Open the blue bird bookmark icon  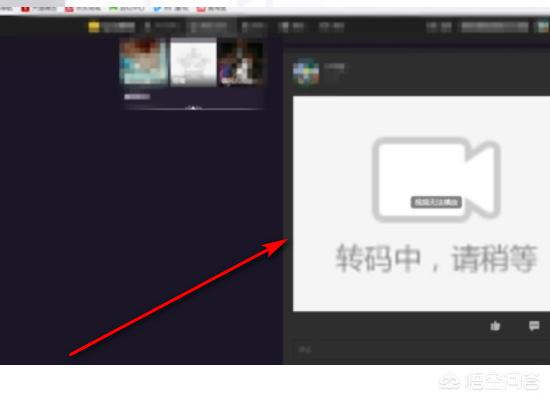tap(157, 8)
